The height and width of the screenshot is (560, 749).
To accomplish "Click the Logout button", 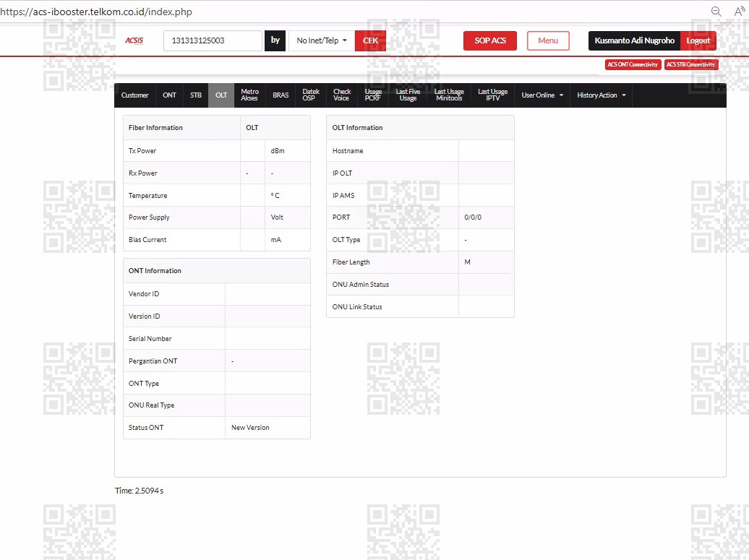I will pyautogui.click(x=698, y=40).
